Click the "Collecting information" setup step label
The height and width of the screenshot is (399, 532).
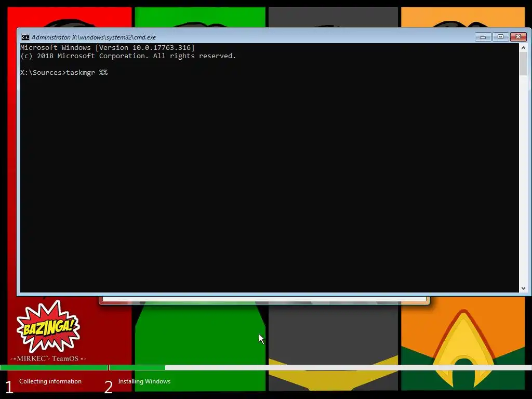tap(50, 381)
